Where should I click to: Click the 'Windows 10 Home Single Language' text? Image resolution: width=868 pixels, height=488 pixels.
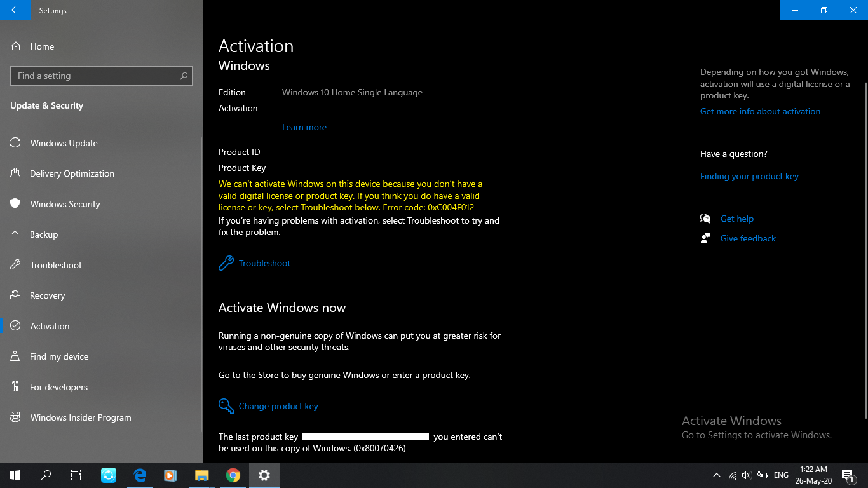point(352,92)
